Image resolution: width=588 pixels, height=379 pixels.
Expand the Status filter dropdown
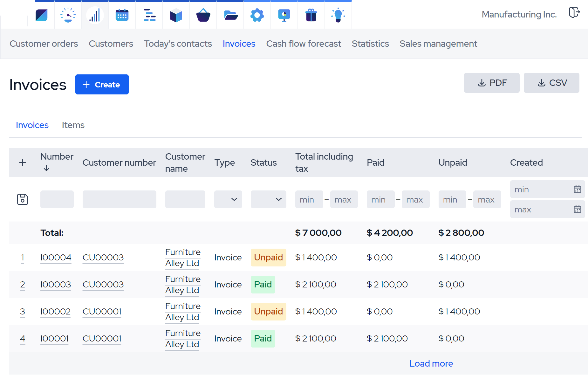pos(268,199)
